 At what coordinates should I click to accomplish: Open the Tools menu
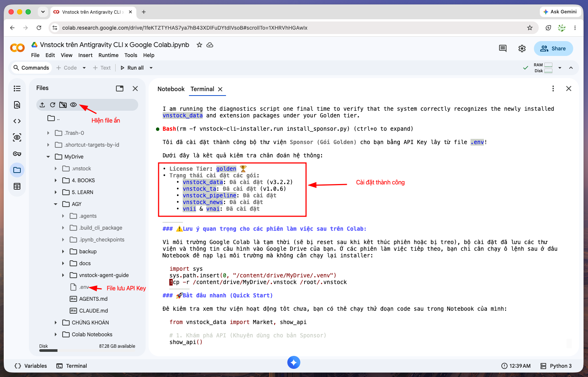[131, 55]
